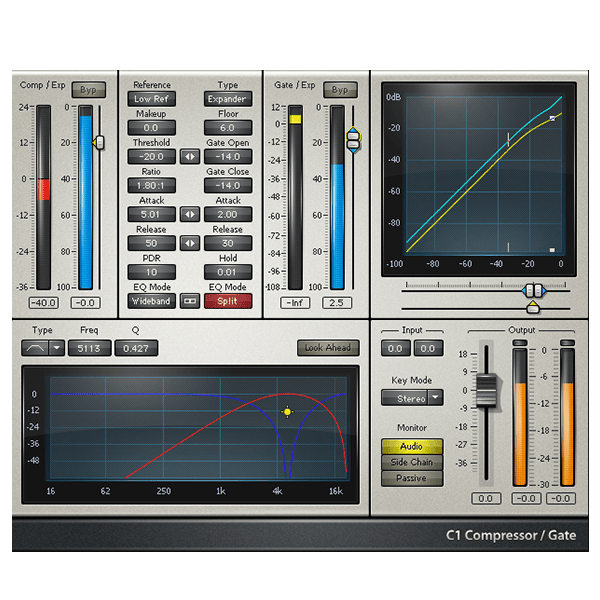Click the gate Release 30 field

tap(228, 243)
